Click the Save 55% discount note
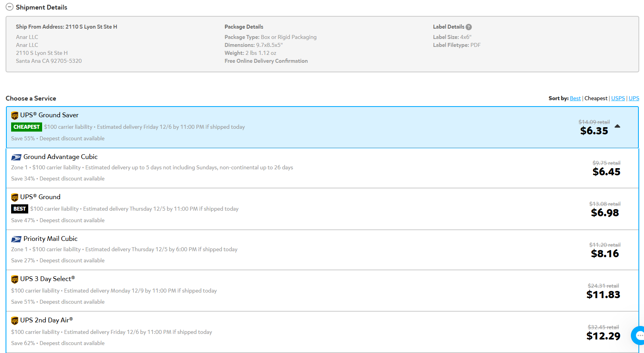 tap(58, 138)
